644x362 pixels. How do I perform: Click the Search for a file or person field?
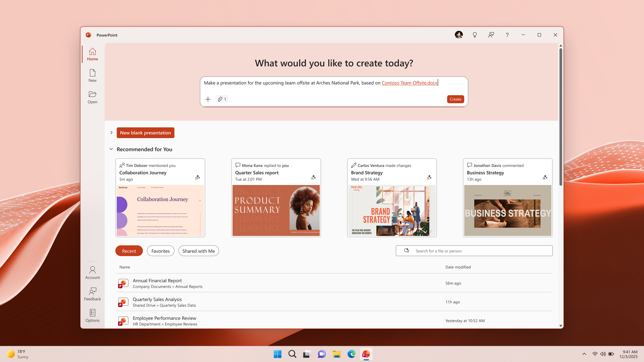pos(474,251)
